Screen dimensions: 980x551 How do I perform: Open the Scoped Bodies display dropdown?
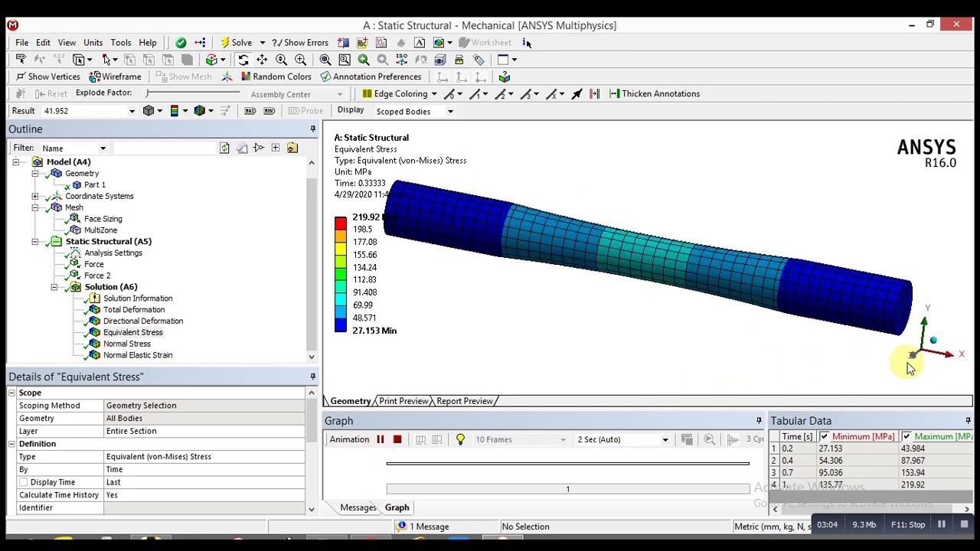(450, 112)
